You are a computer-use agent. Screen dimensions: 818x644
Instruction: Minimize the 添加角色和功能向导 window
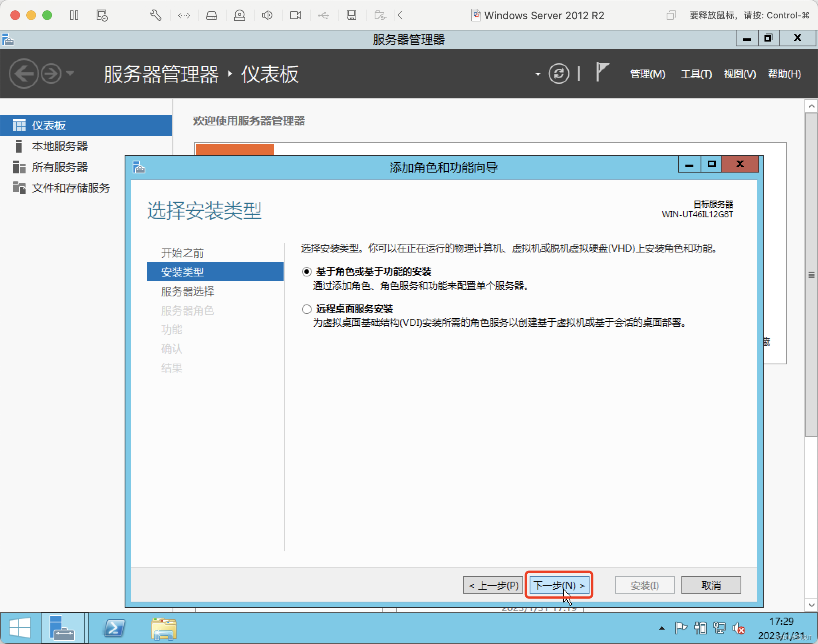[689, 165]
